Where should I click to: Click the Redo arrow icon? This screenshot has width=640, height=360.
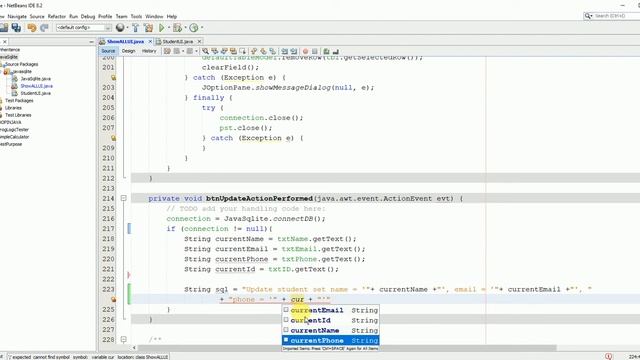click(x=44, y=27)
